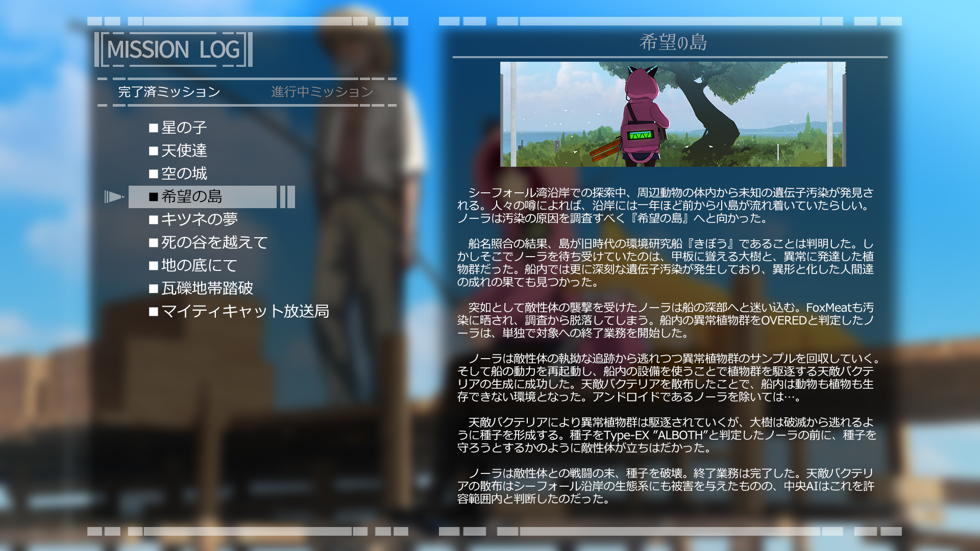980x551 pixels.
Task: Click the square bullet next to キツネの夢
Action: 153,220
